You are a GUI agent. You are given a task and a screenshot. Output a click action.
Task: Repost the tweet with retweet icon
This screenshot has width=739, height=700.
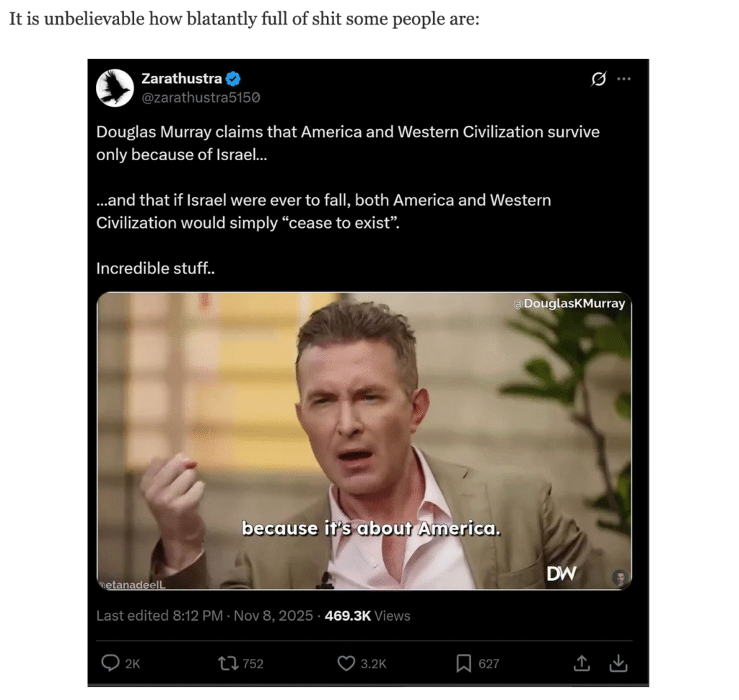tap(228, 664)
